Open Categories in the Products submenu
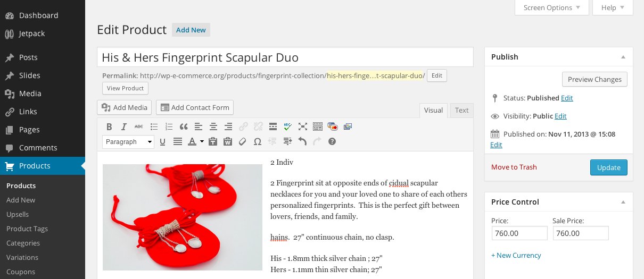The width and height of the screenshot is (644, 279). pos(23,243)
